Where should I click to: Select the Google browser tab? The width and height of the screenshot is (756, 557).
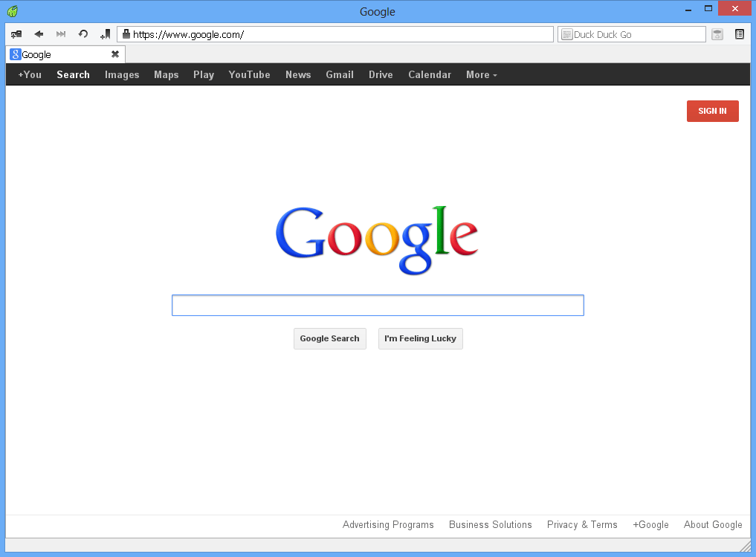(x=66, y=54)
